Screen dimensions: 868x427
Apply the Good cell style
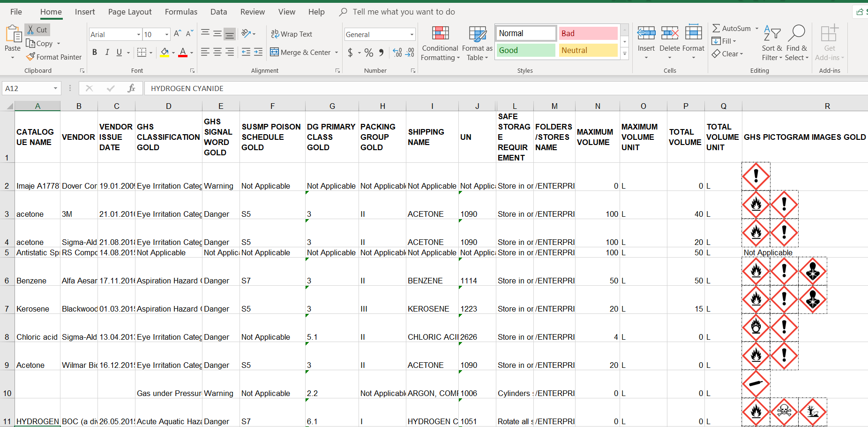pyautogui.click(x=525, y=50)
